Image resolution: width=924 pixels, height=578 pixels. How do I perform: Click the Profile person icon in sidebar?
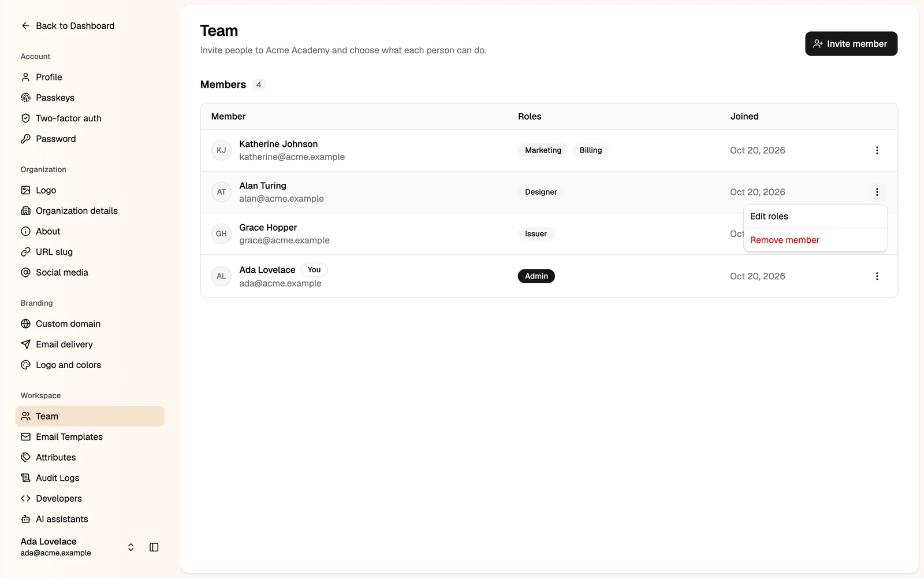pos(25,77)
